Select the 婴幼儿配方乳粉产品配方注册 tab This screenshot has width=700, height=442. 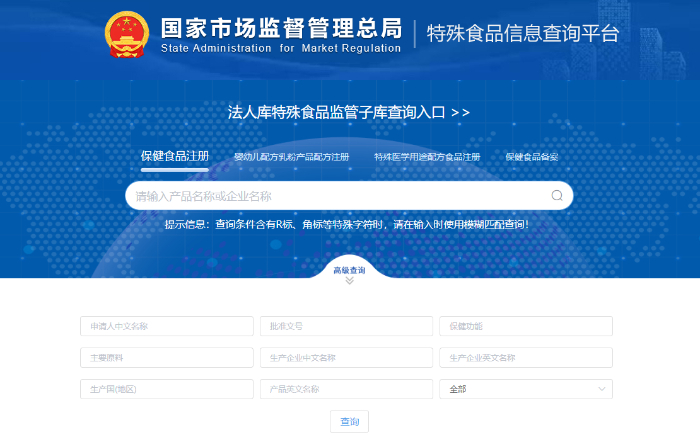click(x=291, y=157)
